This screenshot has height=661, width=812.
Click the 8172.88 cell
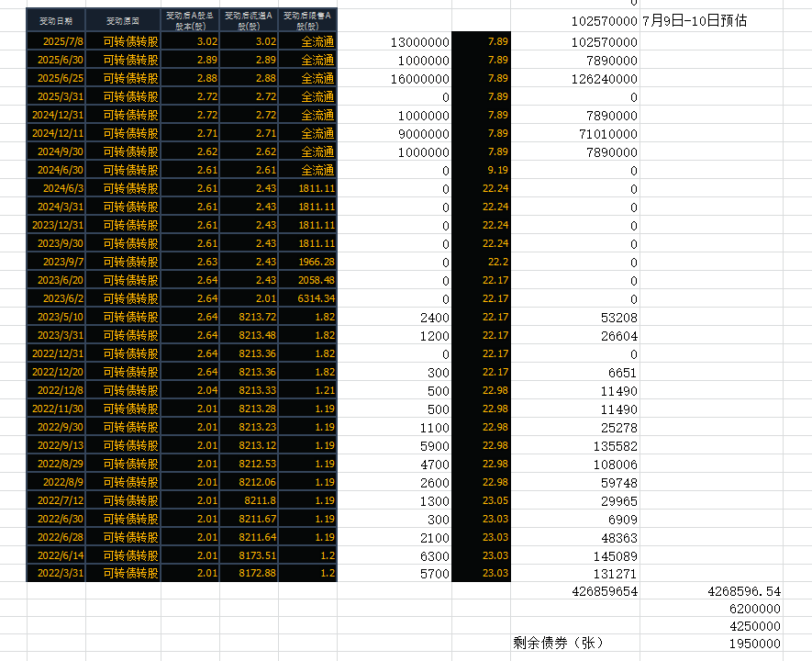(249, 573)
